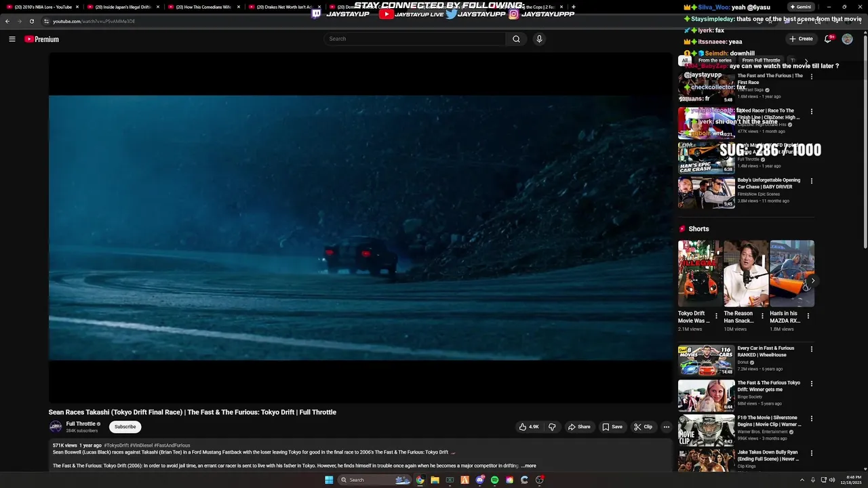Create a Clip from this video
Screen dimensions: 868x488
(643, 427)
